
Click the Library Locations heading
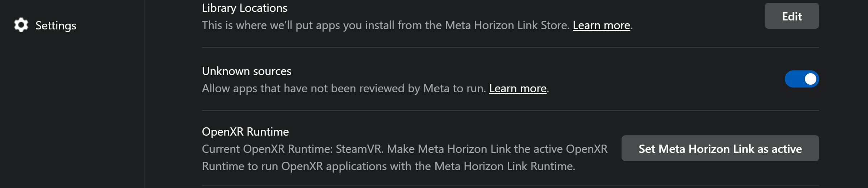coord(245,8)
